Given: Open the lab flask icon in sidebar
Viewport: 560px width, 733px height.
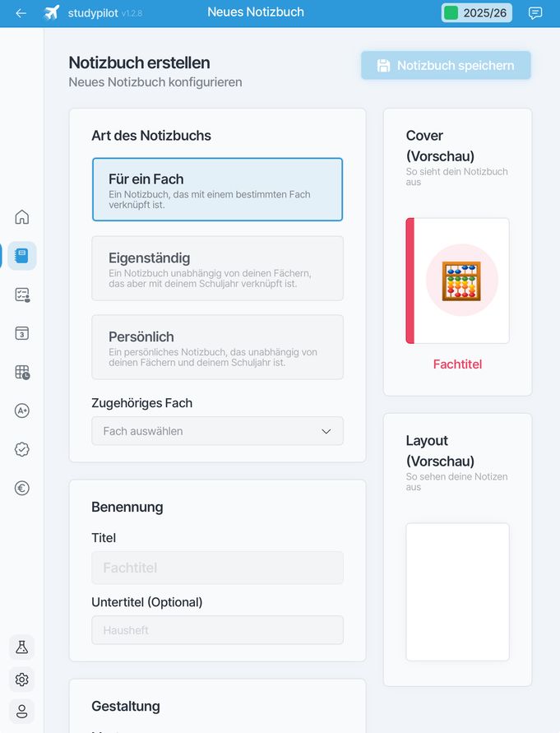Looking at the screenshot, I should 22,647.
